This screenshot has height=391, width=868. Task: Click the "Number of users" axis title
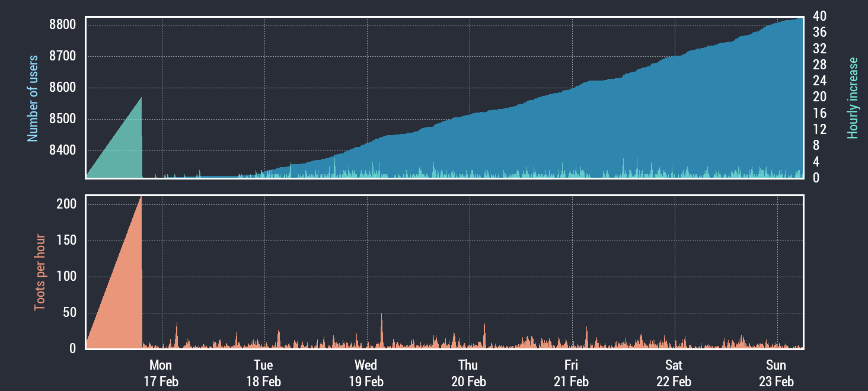coord(33,98)
